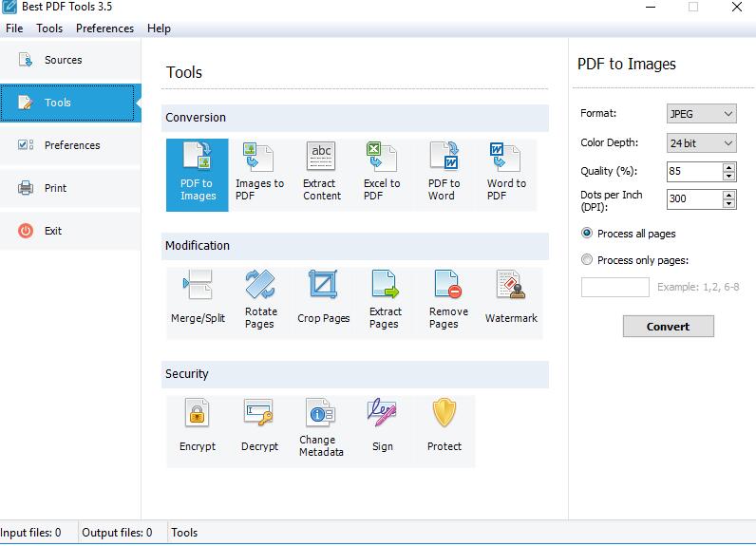The height and width of the screenshot is (546, 756).
Task: Click the Security section header
Action: 355,374
